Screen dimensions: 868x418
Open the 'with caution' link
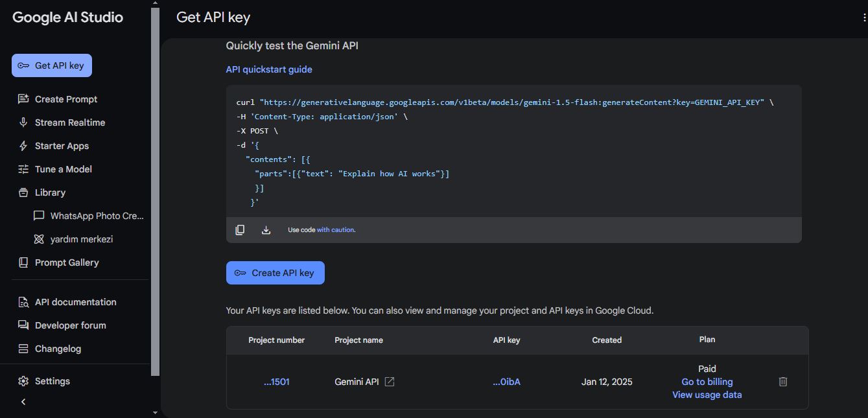[336, 230]
